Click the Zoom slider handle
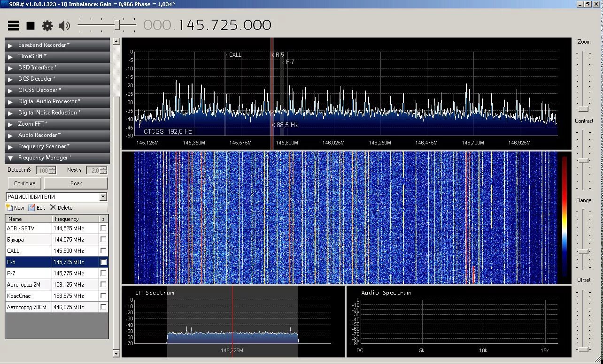The width and height of the screenshot is (603, 364). point(584,109)
